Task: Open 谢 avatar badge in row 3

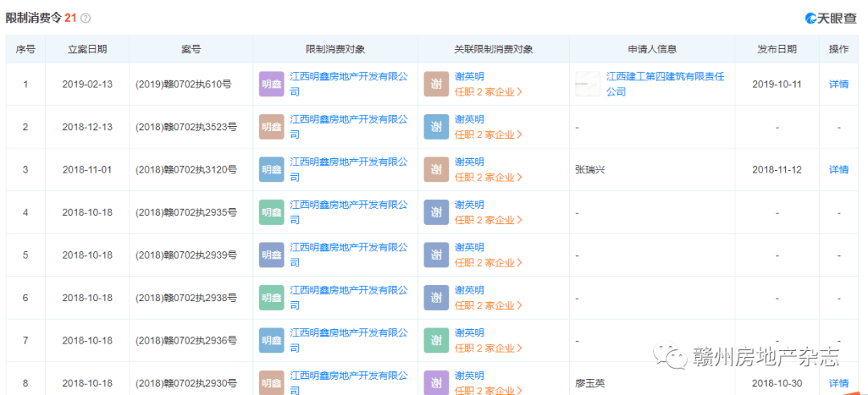Action: tap(436, 169)
